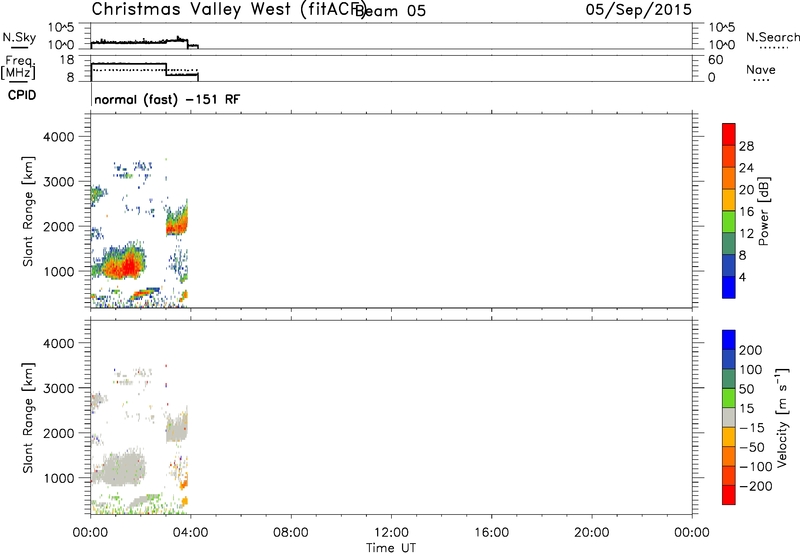Screen dimensions: 800x554
Task: Click the text normal (fast) -151 RF
Action: click(x=167, y=99)
